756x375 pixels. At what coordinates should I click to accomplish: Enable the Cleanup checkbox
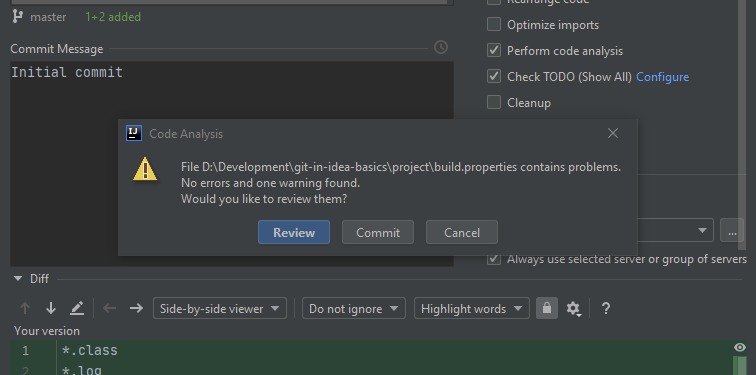(x=494, y=102)
